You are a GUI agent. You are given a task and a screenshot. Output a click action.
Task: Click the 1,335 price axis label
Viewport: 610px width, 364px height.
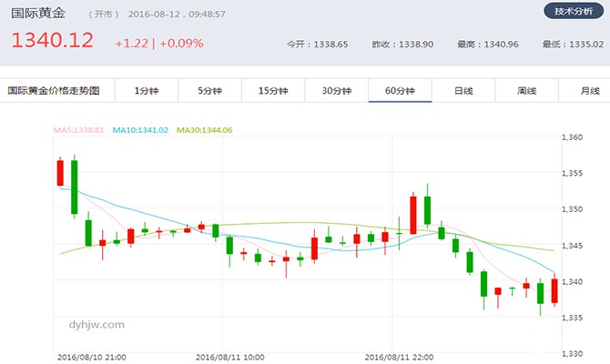pos(573,318)
